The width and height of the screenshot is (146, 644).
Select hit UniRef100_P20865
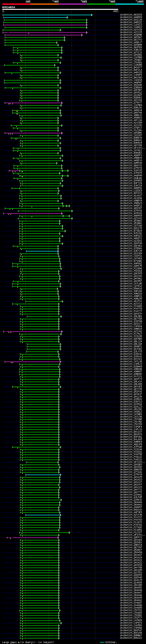coord(131,306)
